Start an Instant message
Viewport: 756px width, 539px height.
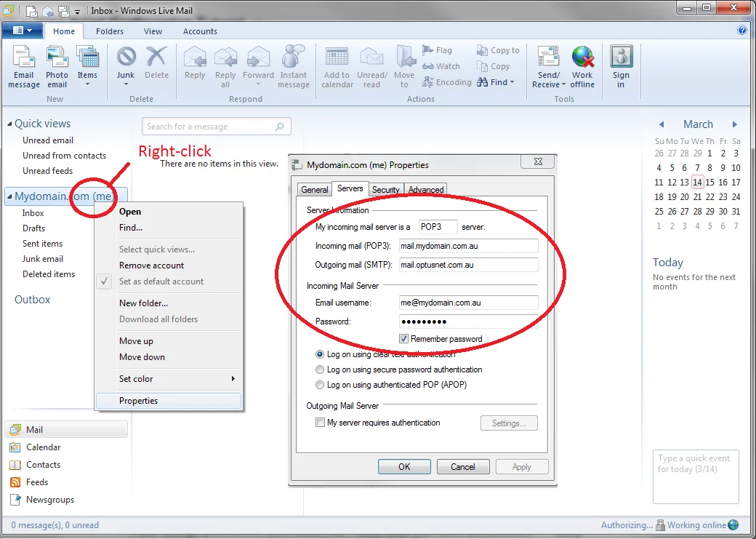(294, 68)
